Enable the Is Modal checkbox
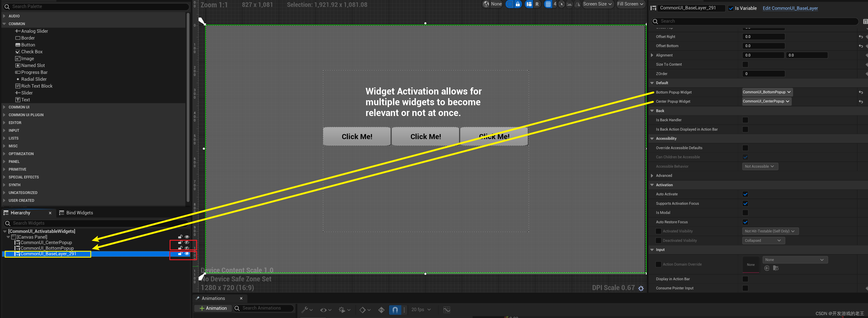This screenshot has width=868, height=318. pyautogui.click(x=745, y=213)
